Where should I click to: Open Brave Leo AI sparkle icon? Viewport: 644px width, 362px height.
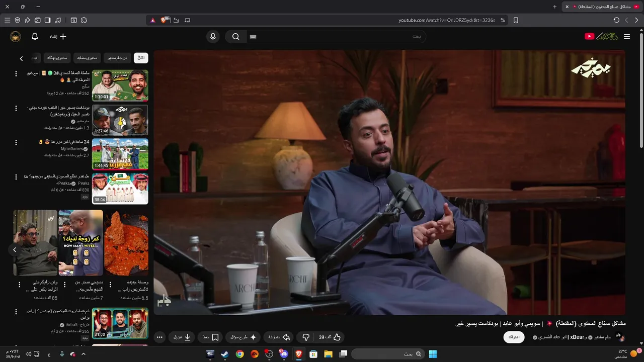tap(27, 20)
